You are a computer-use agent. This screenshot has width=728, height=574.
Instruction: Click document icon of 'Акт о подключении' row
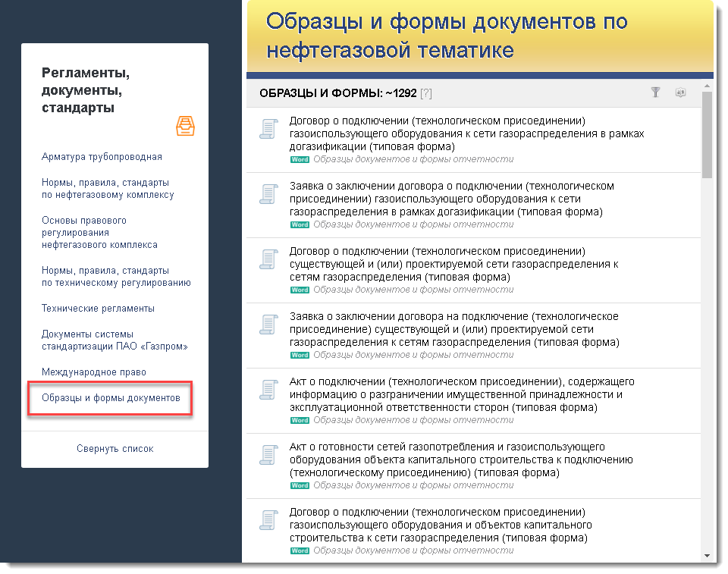[x=268, y=390]
